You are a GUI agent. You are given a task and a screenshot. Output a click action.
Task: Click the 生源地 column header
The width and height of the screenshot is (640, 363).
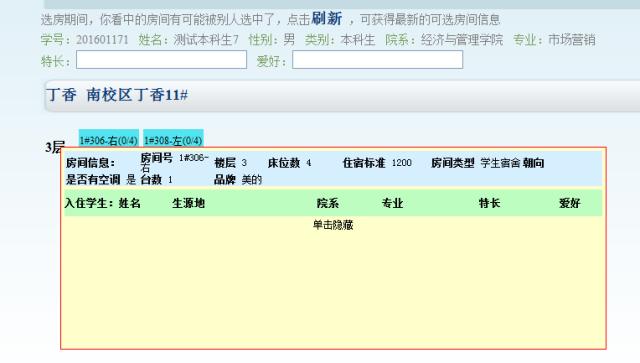point(188,203)
